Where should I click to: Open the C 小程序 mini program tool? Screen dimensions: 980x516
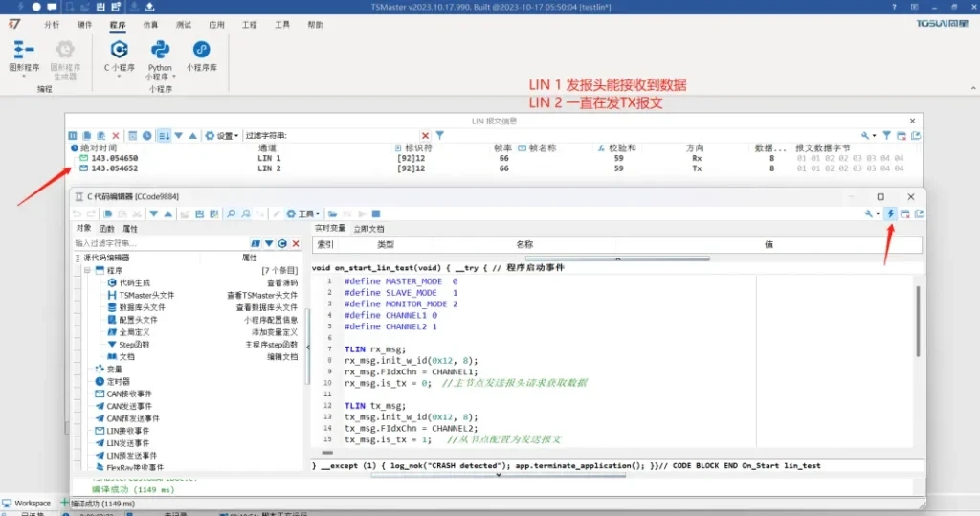tap(119, 56)
